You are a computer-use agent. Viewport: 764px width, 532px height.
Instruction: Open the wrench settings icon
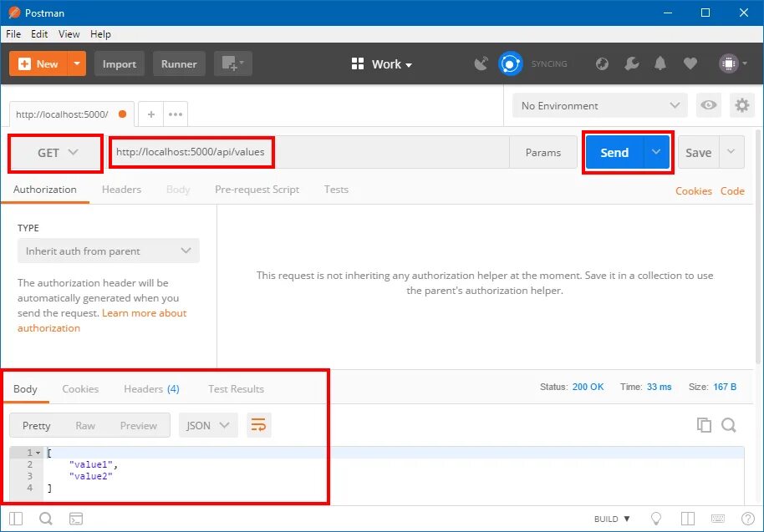pyautogui.click(x=631, y=63)
